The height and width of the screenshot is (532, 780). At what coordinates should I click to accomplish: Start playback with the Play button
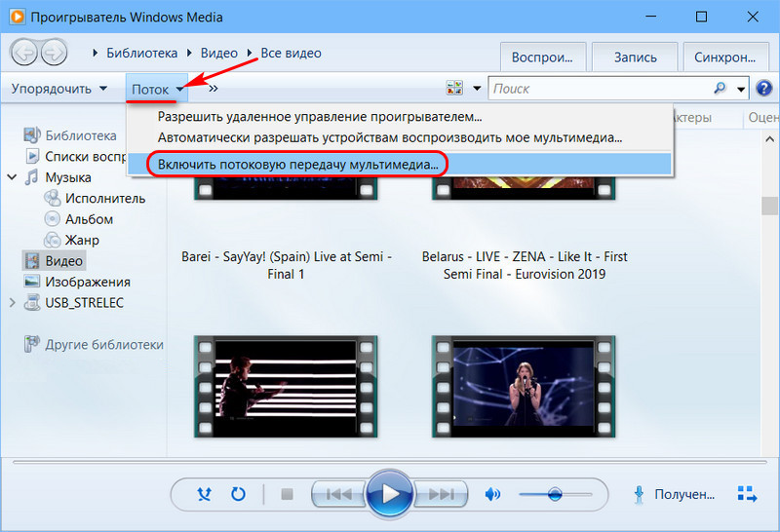tap(390, 494)
